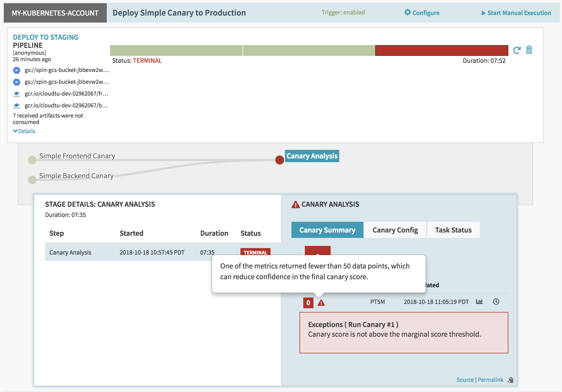This screenshot has height=392, width=562.
Task: Open the Task Status tab
Action: point(453,230)
